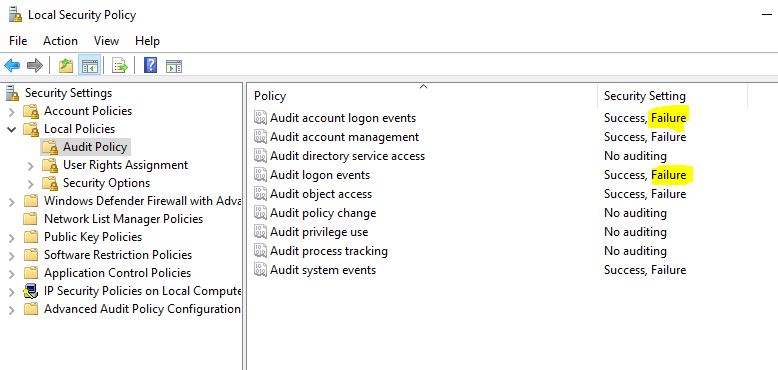The width and height of the screenshot is (778, 370).
Task: Click the Account Policies folder icon
Action: click(31, 111)
